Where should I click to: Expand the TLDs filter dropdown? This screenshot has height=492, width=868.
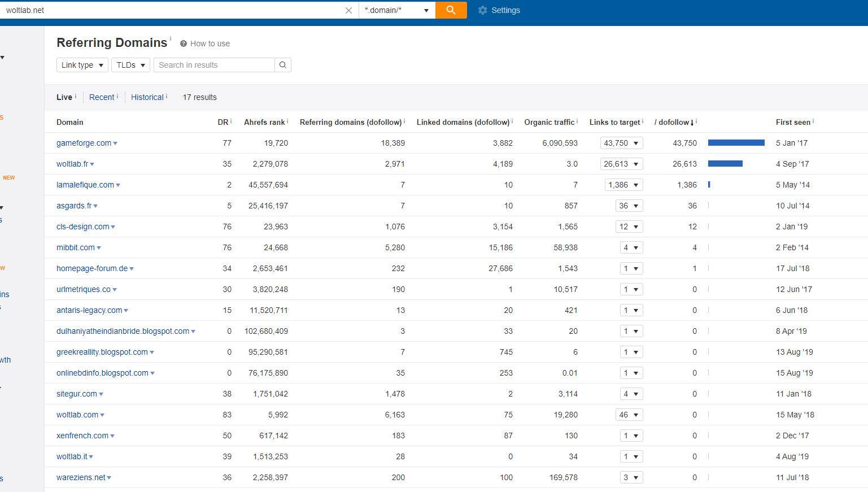tap(130, 65)
